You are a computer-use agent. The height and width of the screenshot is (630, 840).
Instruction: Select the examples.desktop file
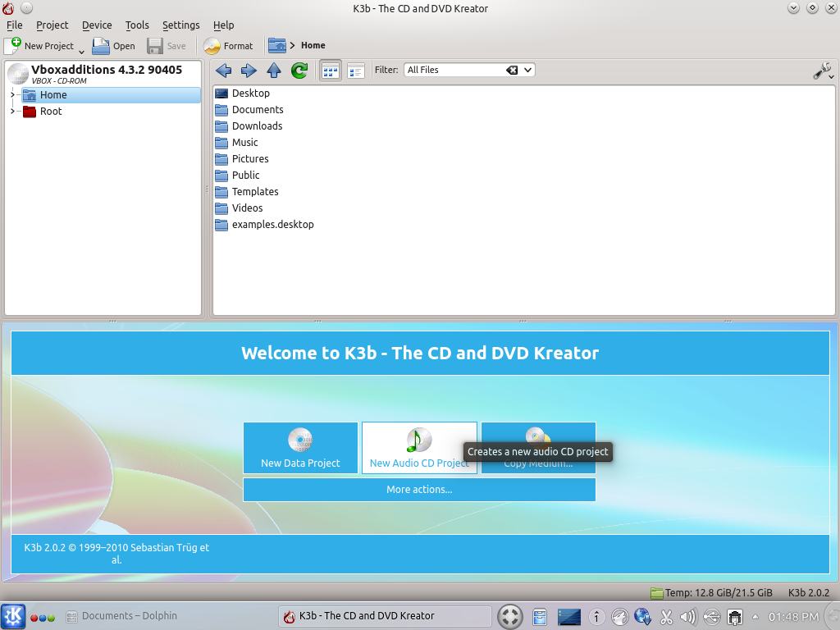[x=264, y=225]
